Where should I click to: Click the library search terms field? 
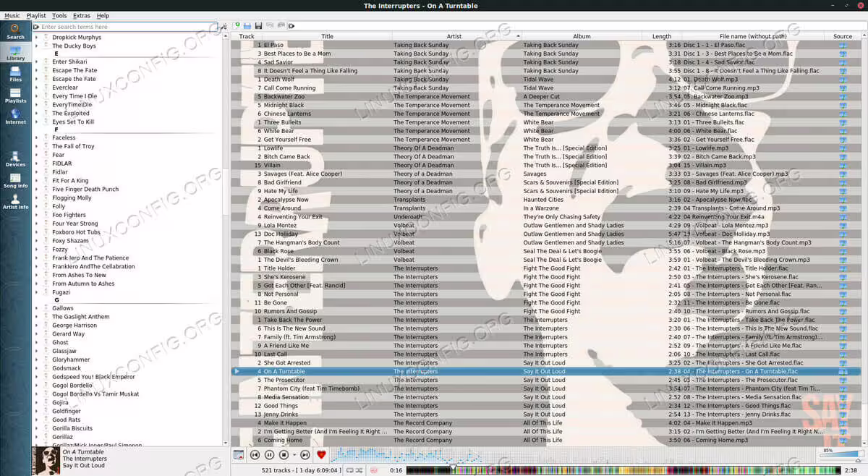click(x=124, y=27)
